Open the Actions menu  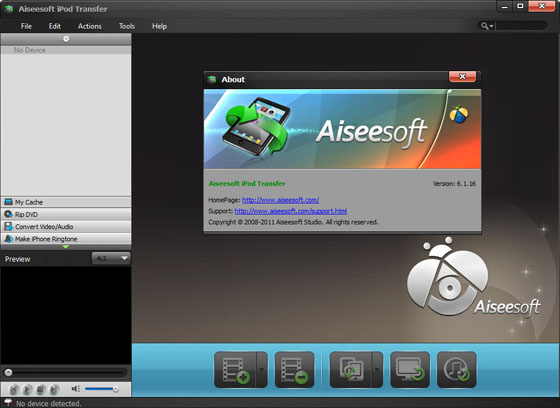pos(90,26)
